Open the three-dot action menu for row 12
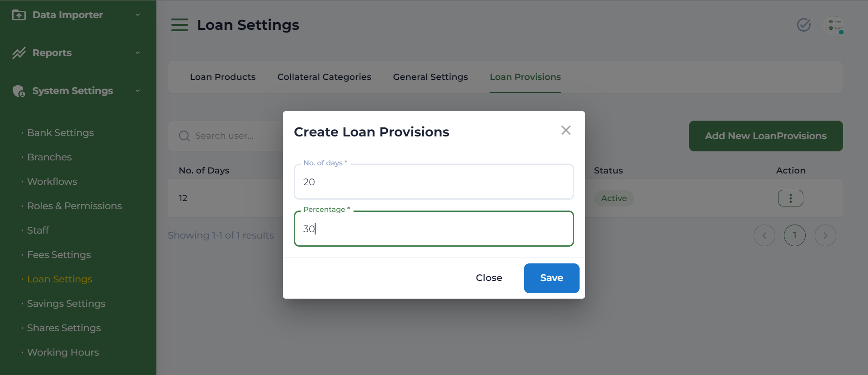 coord(790,198)
